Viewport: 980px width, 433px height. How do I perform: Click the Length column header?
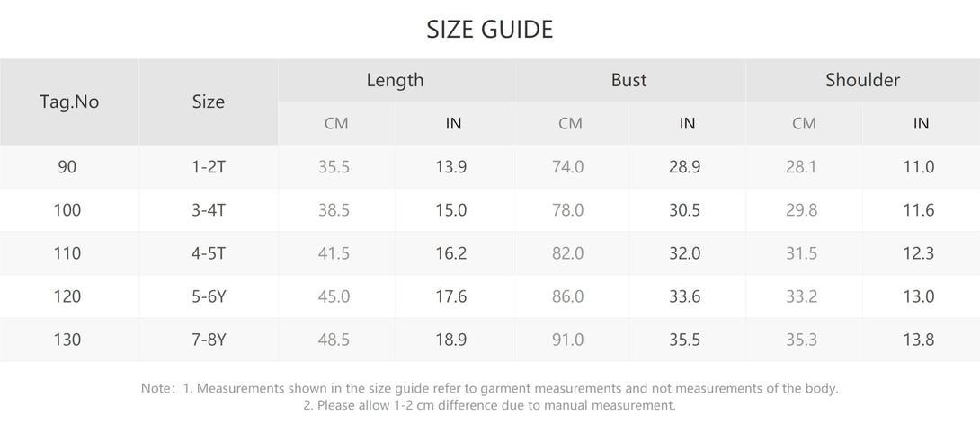395,80
